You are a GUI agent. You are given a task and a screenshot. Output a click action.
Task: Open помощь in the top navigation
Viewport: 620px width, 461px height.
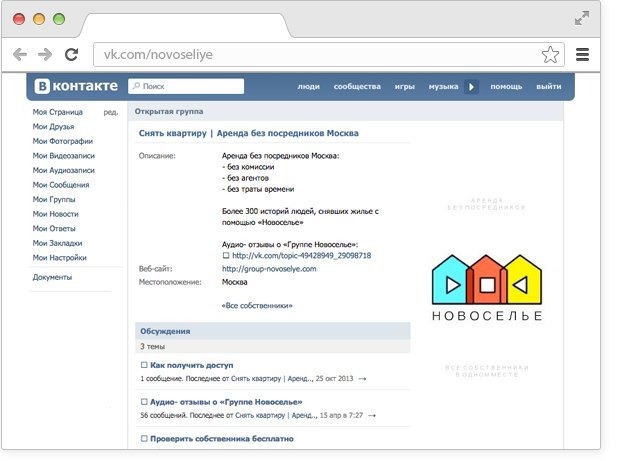pyautogui.click(x=506, y=87)
